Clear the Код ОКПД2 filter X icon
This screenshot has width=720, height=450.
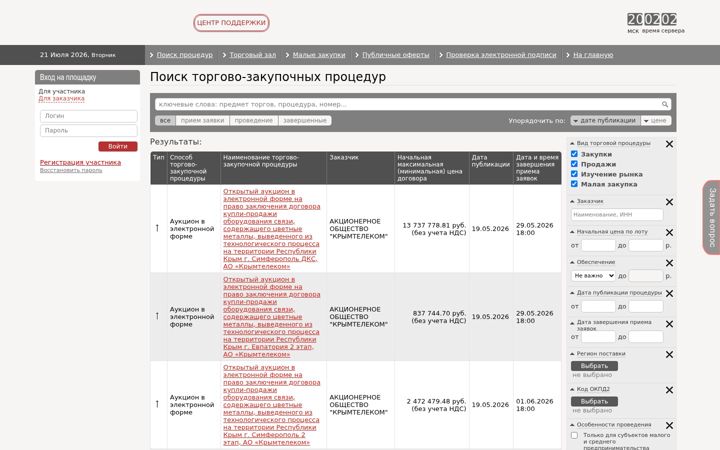[669, 390]
